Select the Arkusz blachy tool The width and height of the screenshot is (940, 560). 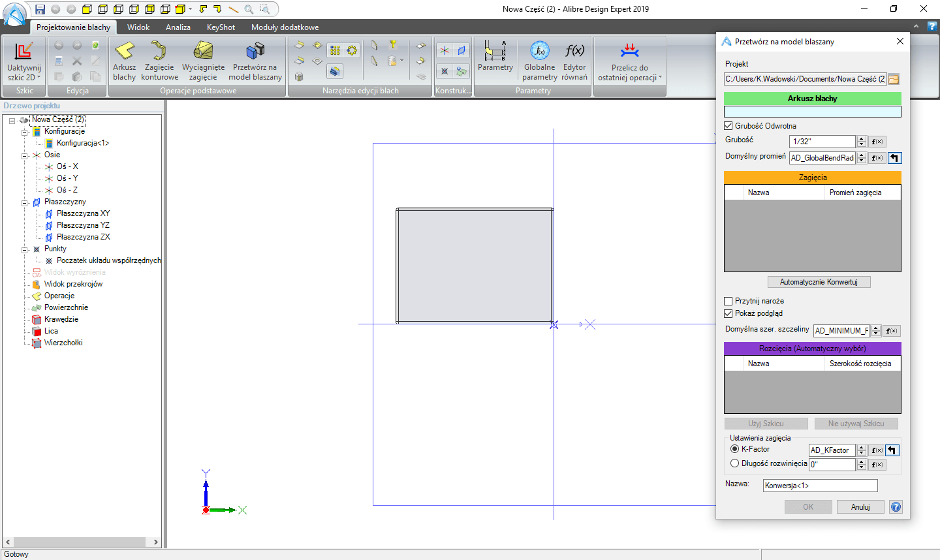(124, 62)
